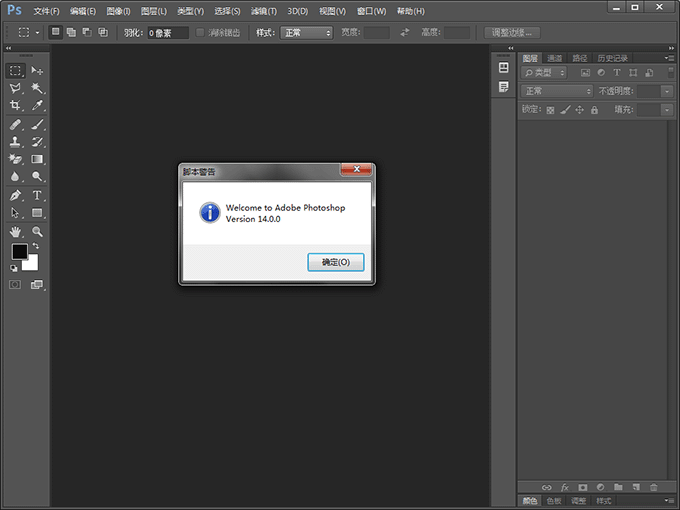The image size is (680, 510).
Task: Select the Brush tool
Action: pos(37,125)
